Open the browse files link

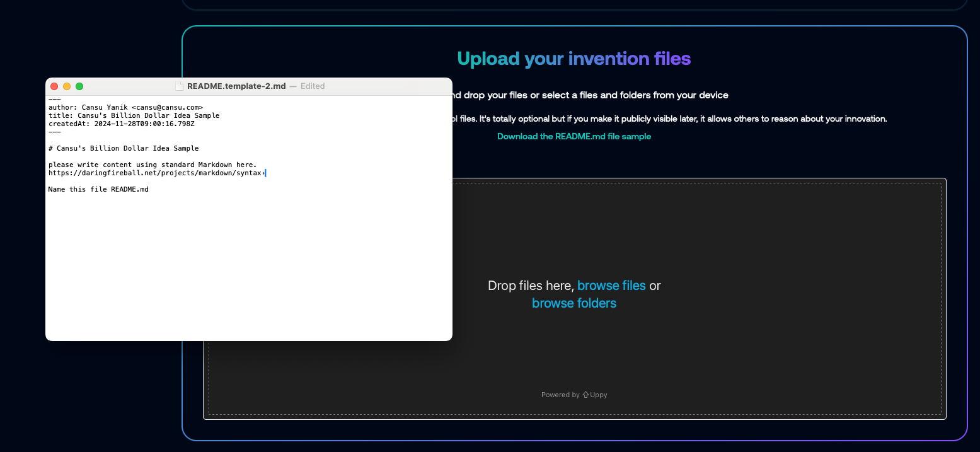click(x=611, y=286)
